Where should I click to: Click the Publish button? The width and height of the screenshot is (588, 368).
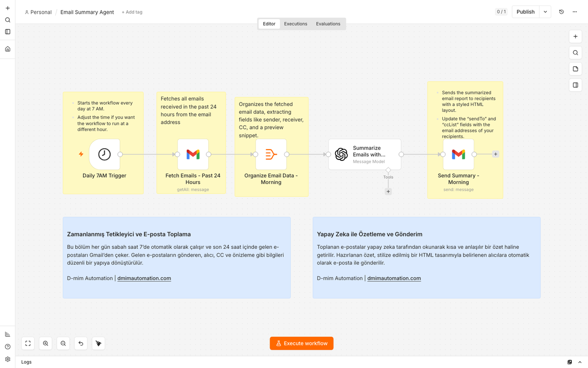tap(525, 12)
